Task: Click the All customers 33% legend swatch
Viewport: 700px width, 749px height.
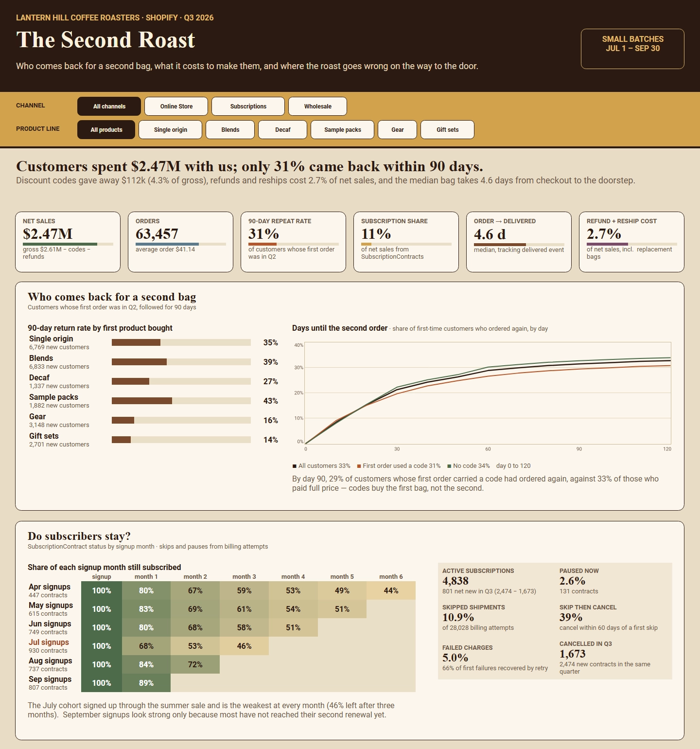Action: click(295, 466)
